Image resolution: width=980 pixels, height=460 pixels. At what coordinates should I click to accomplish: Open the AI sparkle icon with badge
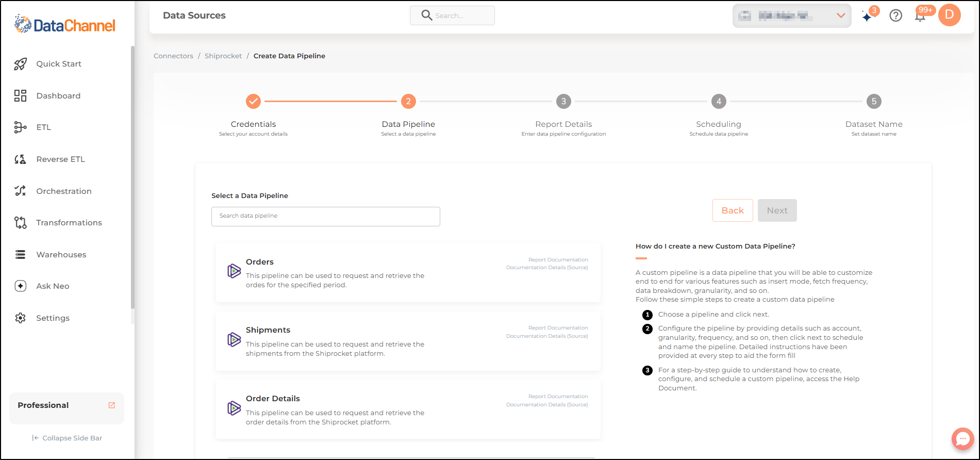coord(868,16)
